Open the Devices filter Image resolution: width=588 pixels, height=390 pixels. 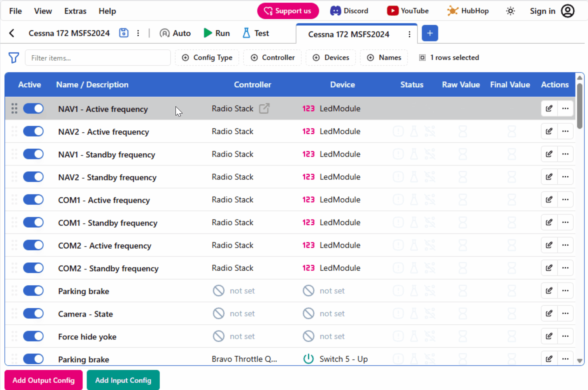330,58
